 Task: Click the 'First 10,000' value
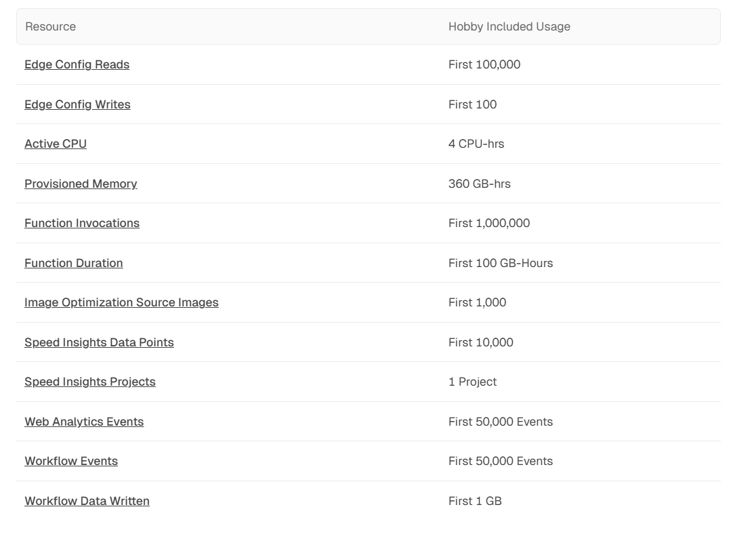pos(481,342)
